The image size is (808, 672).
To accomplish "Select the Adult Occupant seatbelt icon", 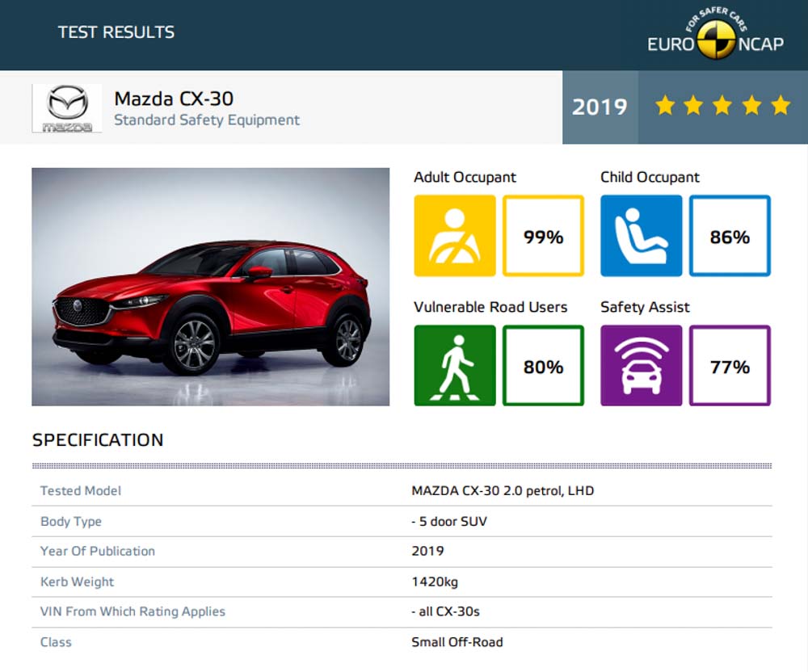I will click(454, 235).
